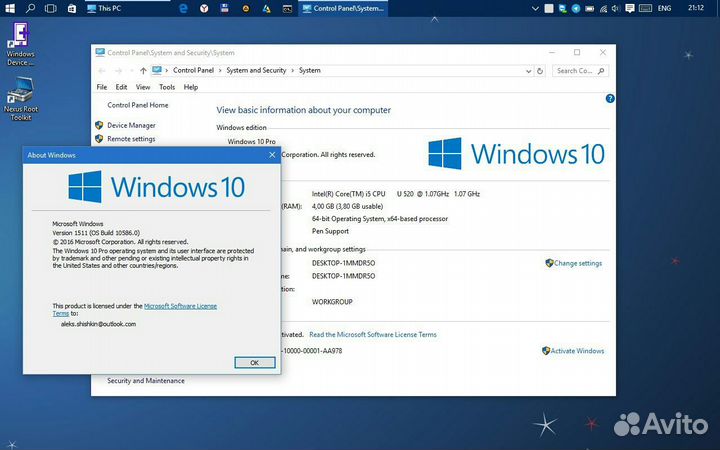Open the touch keyboard tray icon
720x450 pixels.
(x=645, y=8)
